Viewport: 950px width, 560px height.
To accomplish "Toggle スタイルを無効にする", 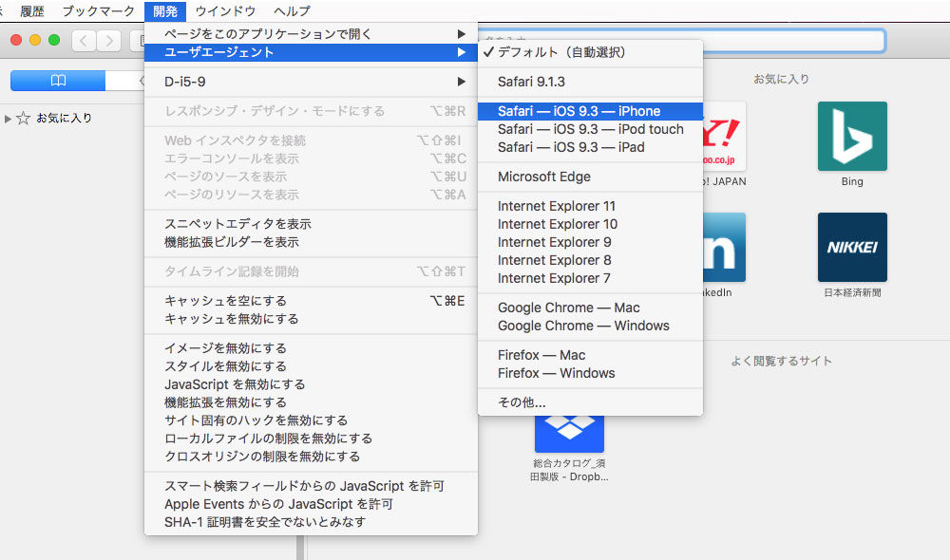I will coord(311,366).
